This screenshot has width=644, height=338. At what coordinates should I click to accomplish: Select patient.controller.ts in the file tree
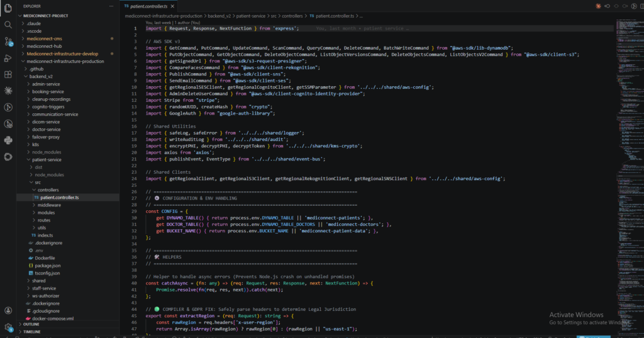click(68, 198)
